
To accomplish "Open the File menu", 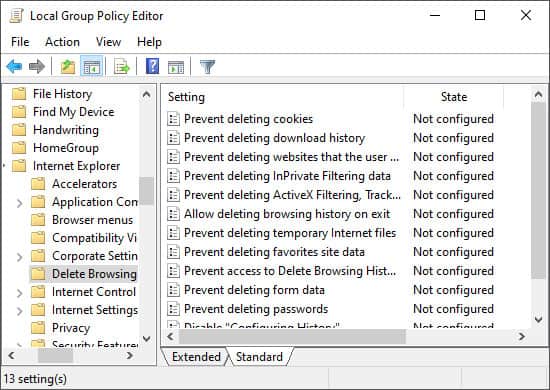I will pos(20,42).
